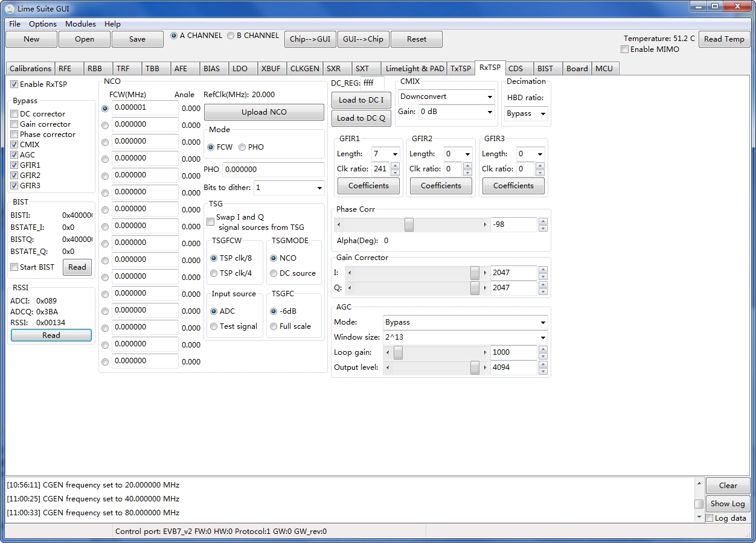The height and width of the screenshot is (543, 756).
Task: Click the GFIR2 Clk ratio down arrow
Action: click(467, 173)
